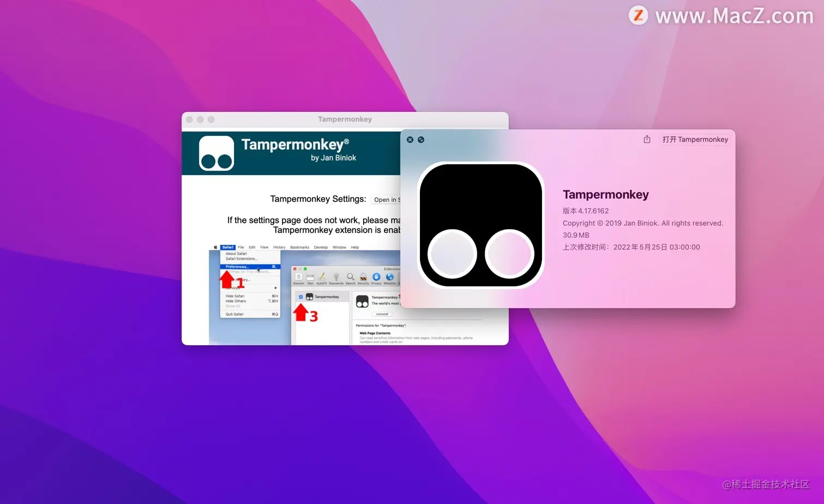
Task: Close the Tampermonkey window using the leftmost title bar button
Action: [189, 119]
